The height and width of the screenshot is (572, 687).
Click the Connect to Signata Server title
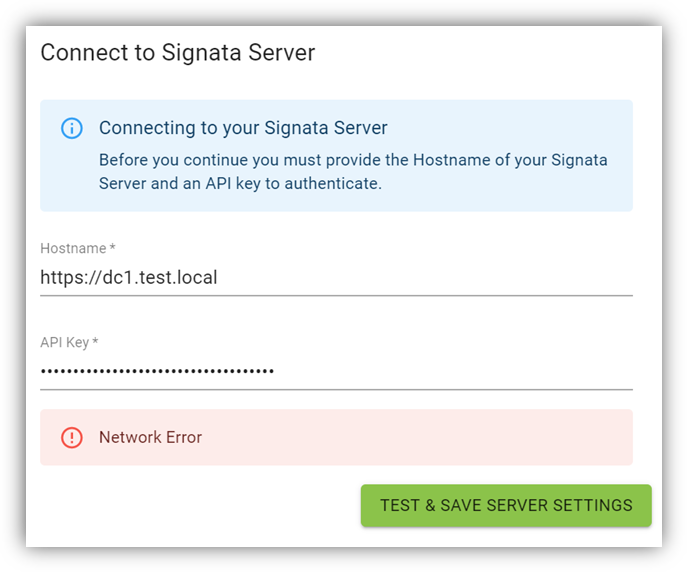pyautogui.click(x=177, y=52)
